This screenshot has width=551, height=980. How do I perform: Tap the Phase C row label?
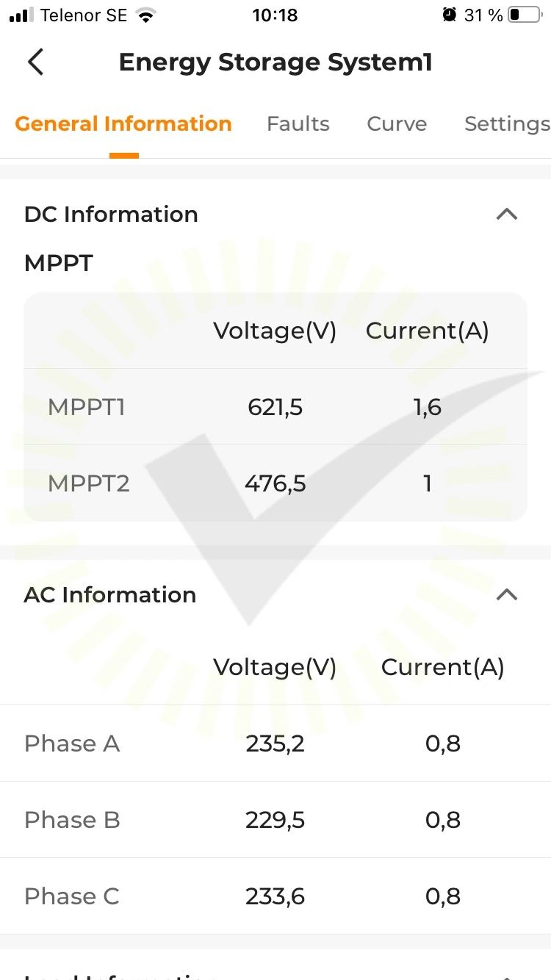[x=71, y=896]
